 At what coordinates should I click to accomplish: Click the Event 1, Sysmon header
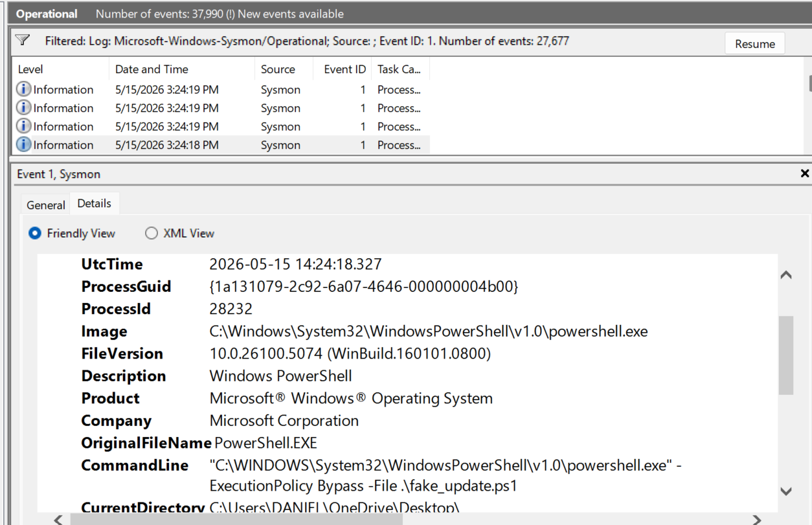[x=58, y=174]
